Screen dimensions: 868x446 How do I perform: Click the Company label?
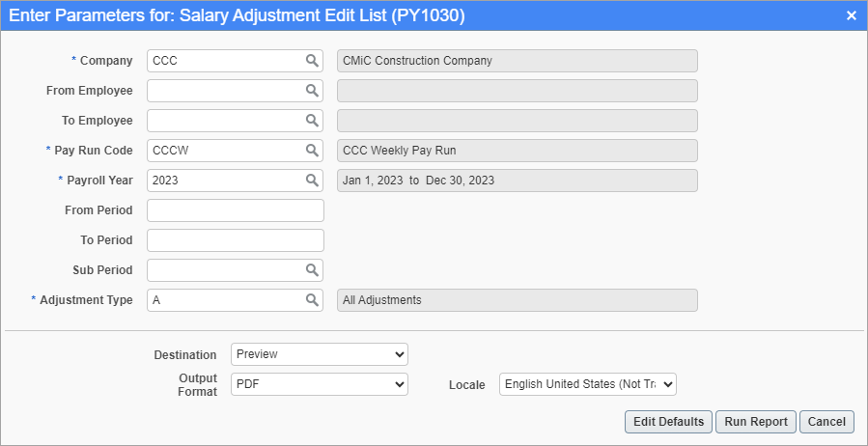(x=106, y=60)
